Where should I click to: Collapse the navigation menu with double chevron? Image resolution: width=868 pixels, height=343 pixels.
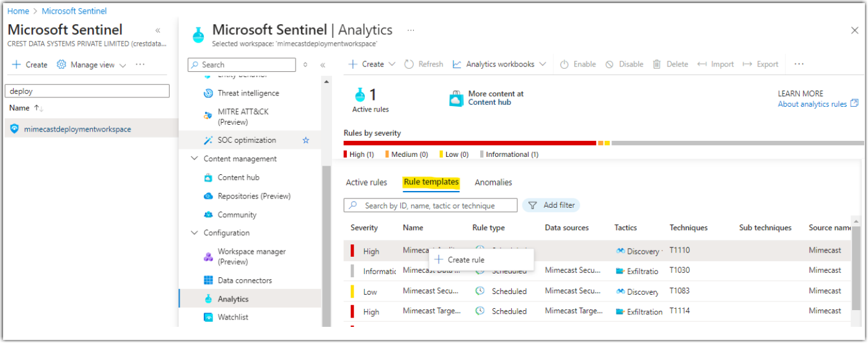[323, 65]
